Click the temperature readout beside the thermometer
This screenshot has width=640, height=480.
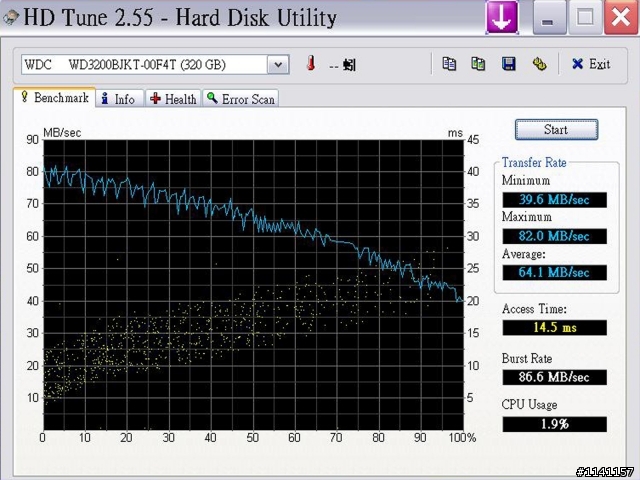(342, 65)
